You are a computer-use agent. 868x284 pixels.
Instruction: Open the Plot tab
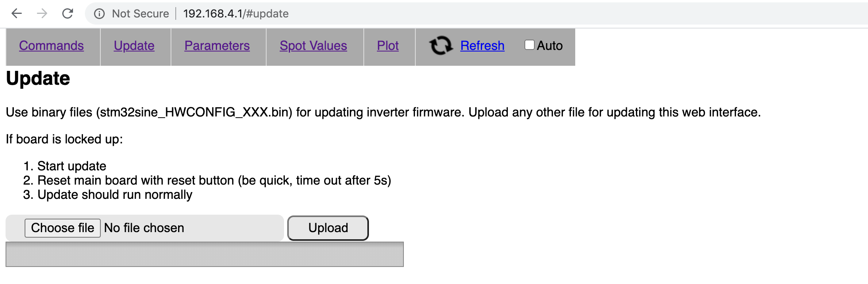tap(388, 46)
